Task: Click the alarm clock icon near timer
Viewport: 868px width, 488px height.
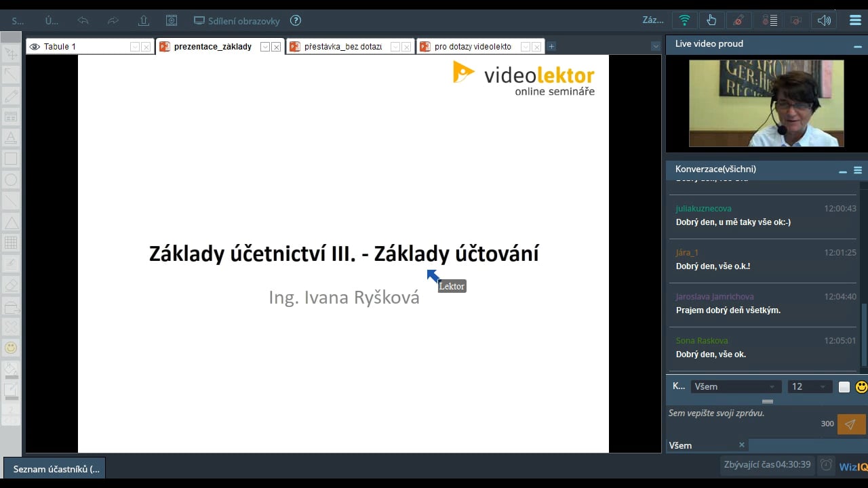Action: coord(826,465)
